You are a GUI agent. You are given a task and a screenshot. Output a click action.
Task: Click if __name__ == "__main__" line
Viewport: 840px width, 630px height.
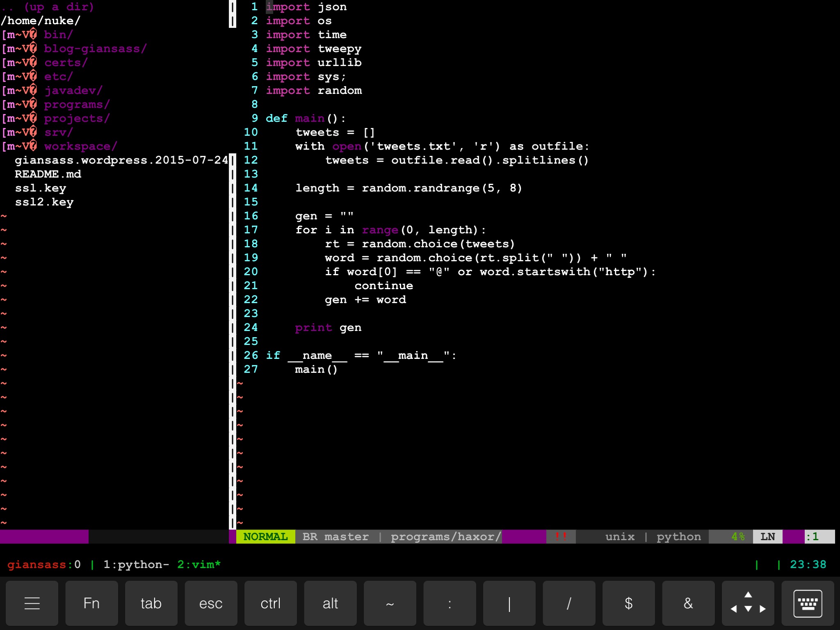[361, 356]
